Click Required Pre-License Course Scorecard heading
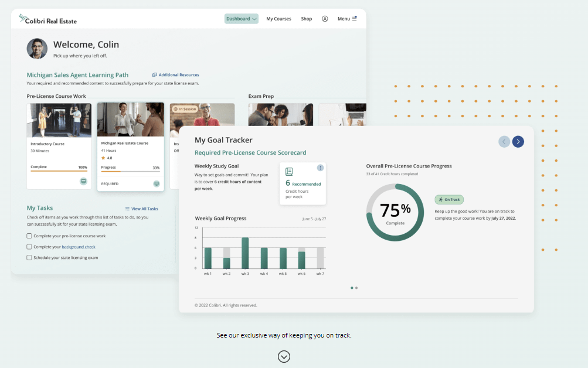This screenshot has width=588, height=368. (x=250, y=152)
